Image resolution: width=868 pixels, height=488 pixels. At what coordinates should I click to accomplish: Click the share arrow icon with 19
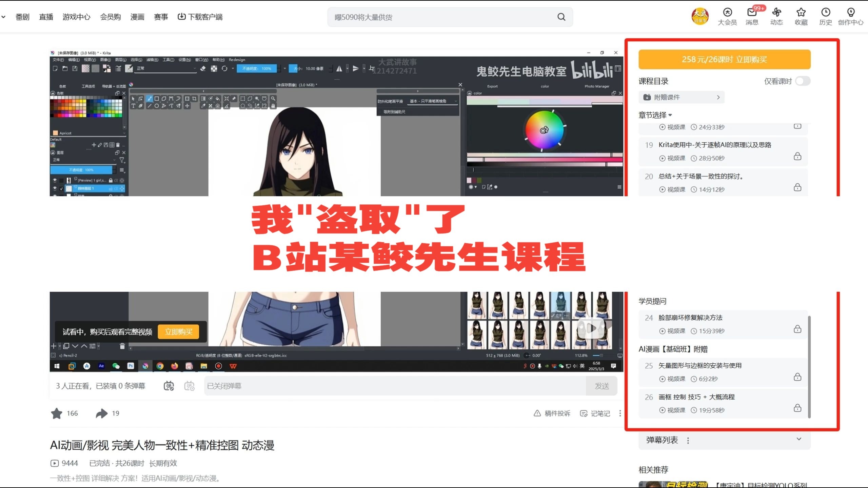101,413
